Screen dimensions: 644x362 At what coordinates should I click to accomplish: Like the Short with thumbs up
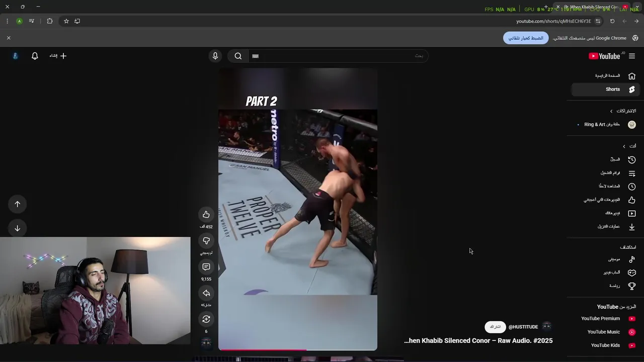[x=206, y=215]
